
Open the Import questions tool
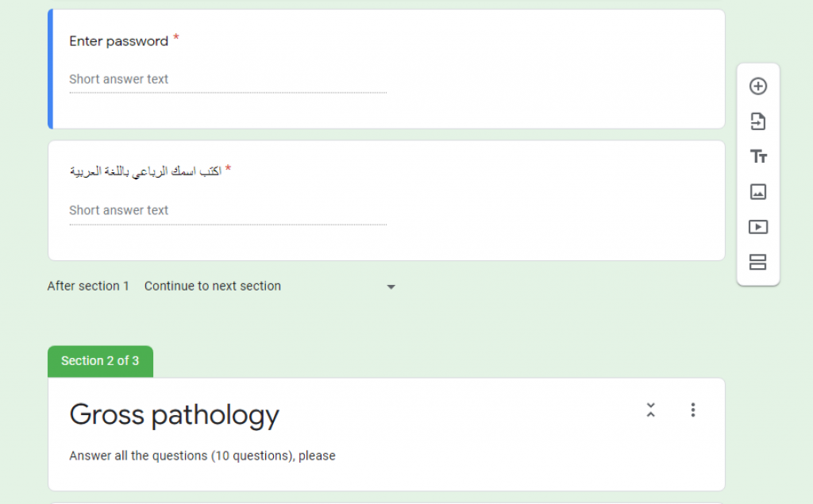(758, 121)
